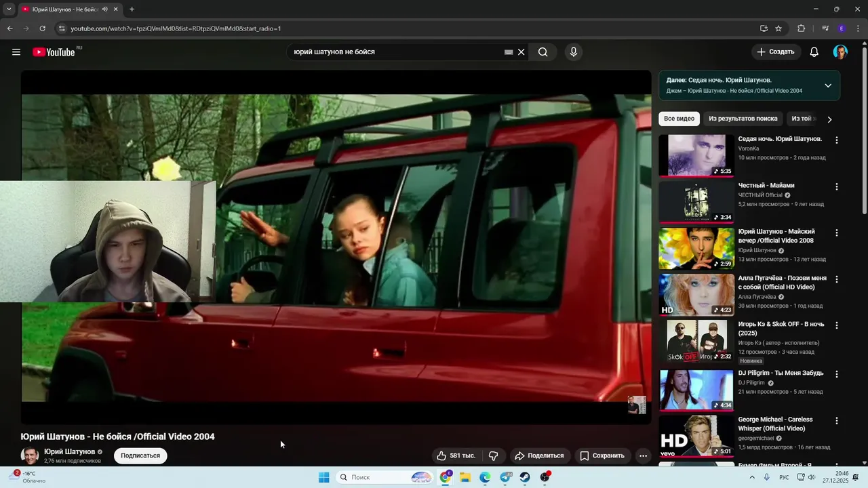The width and height of the screenshot is (868, 488).
Task: Click the Сохранить save button
Action: pos(602,456)
